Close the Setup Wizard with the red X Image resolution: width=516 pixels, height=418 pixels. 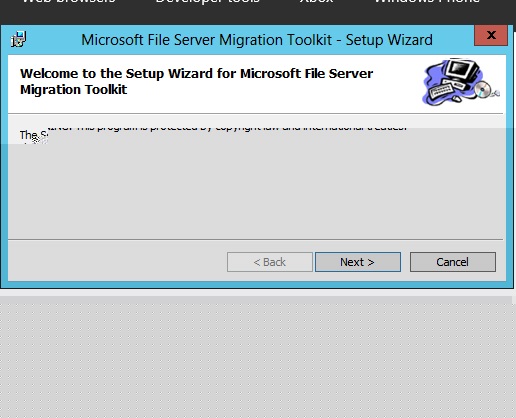(x=491, y=35)
